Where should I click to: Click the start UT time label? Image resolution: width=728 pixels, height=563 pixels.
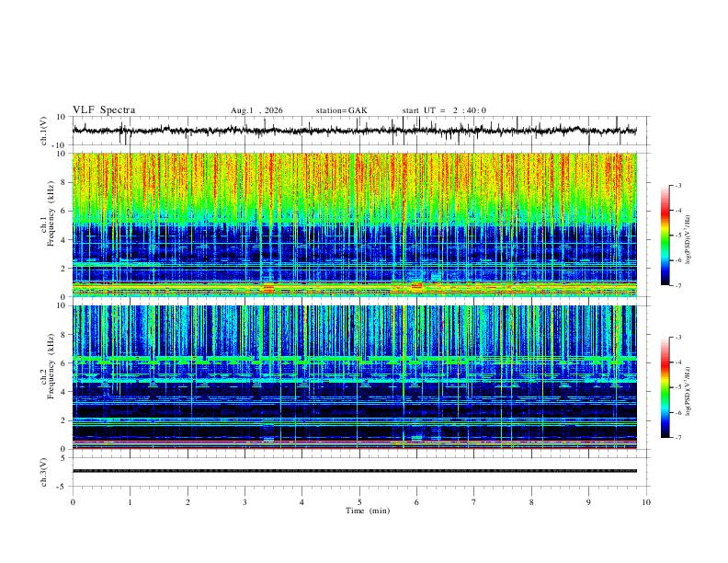(x=444, y=110)
